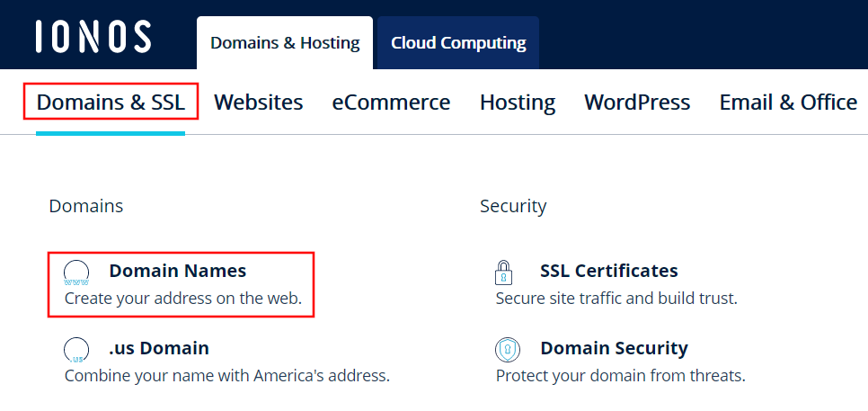Screen dimensions: 868x411
Task: Open the Email & Office menu
Action: coord(788,103)
